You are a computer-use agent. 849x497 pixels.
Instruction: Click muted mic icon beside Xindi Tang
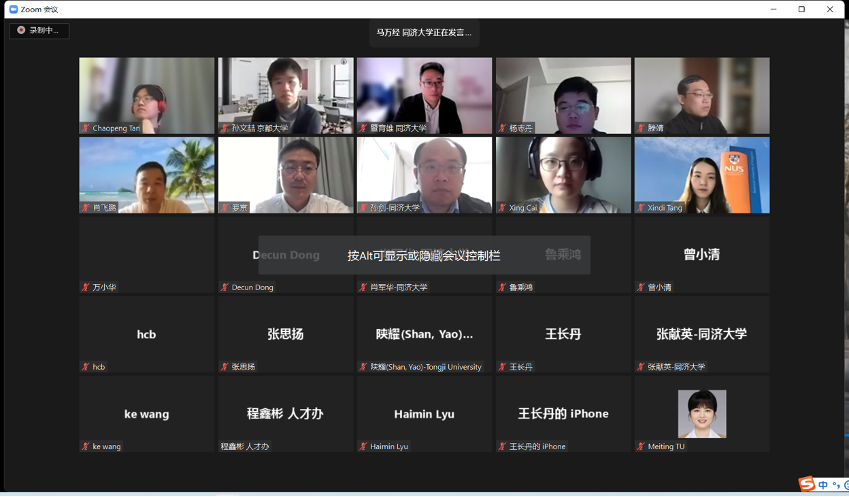[641, 207]
